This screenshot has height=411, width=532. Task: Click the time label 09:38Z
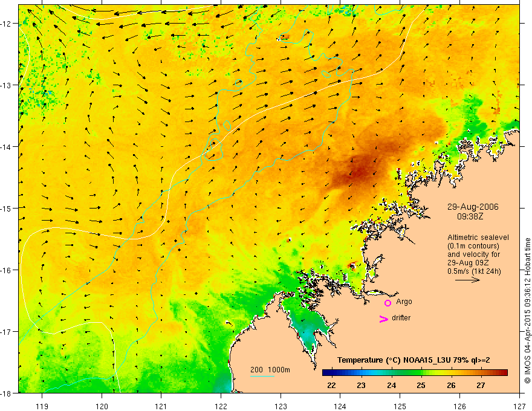[470, 216]
